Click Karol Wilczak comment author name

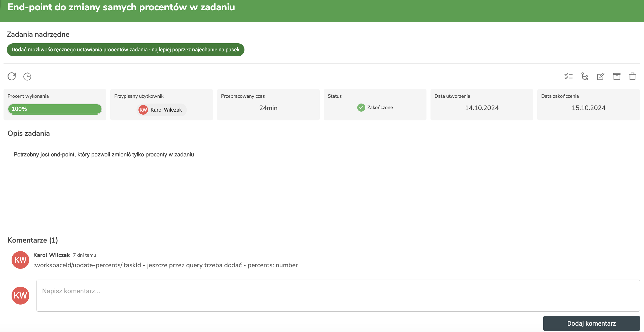[51, 255]
